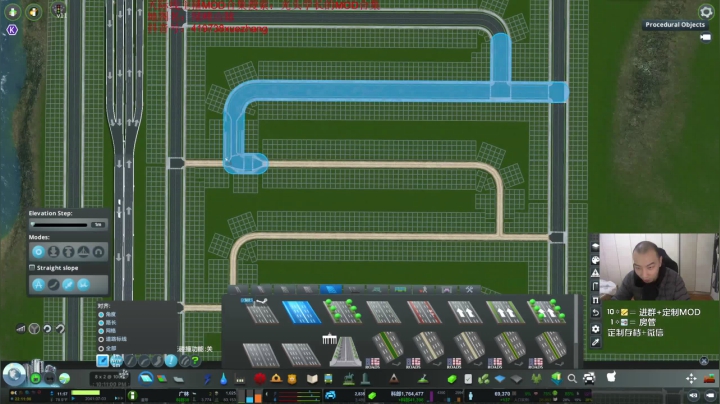Open the first road category tab
The height and width of the screenshot is (404, 720).
click(239, 289)
